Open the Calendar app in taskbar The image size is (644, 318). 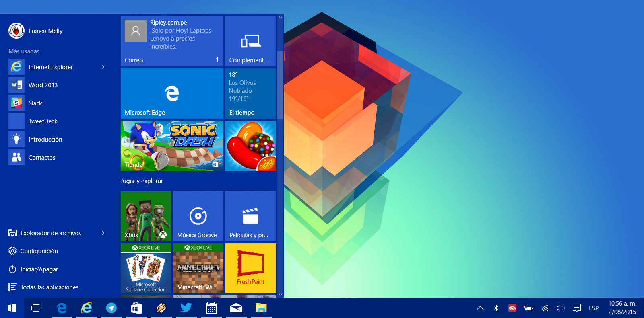click(211, 308)
